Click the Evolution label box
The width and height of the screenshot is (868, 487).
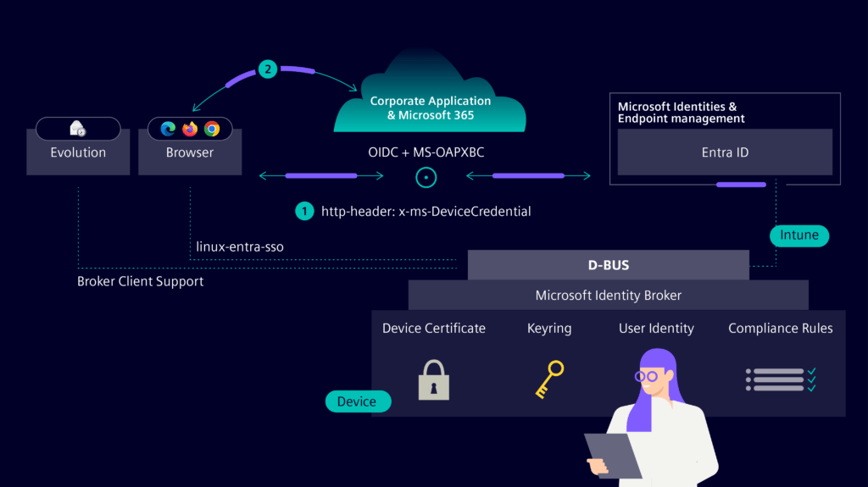(78, 152)
